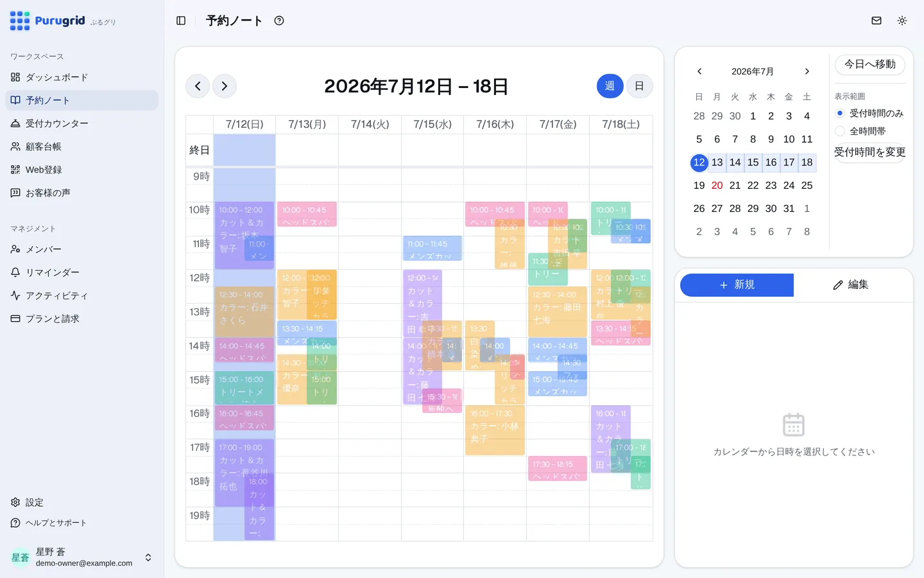Go to previous week in calendar
Image resolution: width=924 pixels, height=578 pixels.
tap(198, 86)
